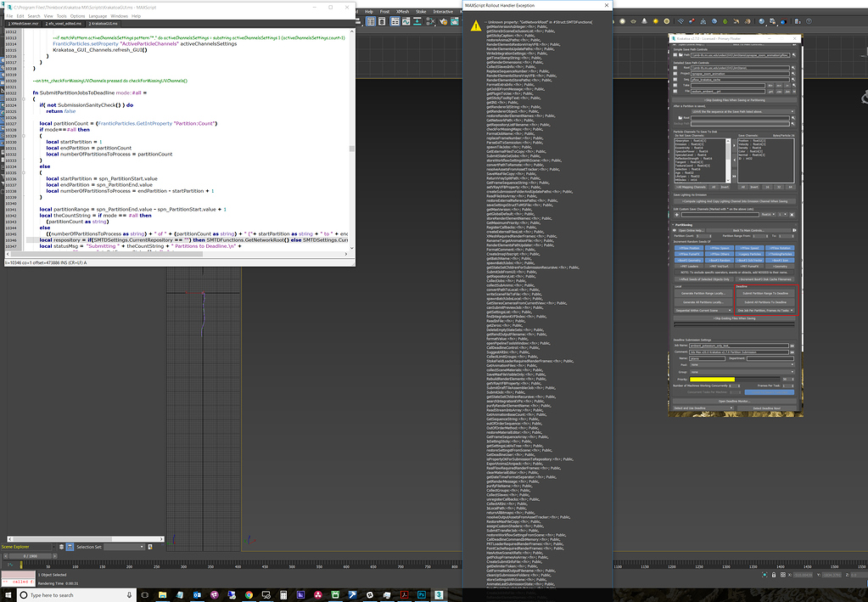Click the warning icon in the Rollout Handler Exception dialog
868x602 pixels.
tap(475, 26)
